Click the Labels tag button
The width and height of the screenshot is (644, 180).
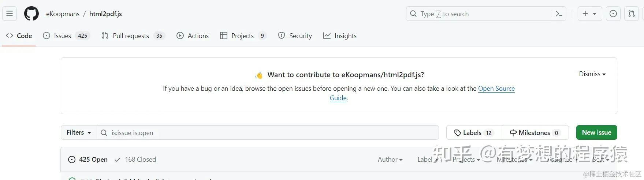474,132
